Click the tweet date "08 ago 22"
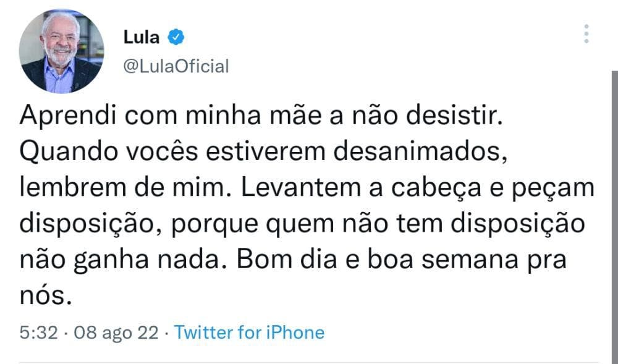 click(116, 332)
